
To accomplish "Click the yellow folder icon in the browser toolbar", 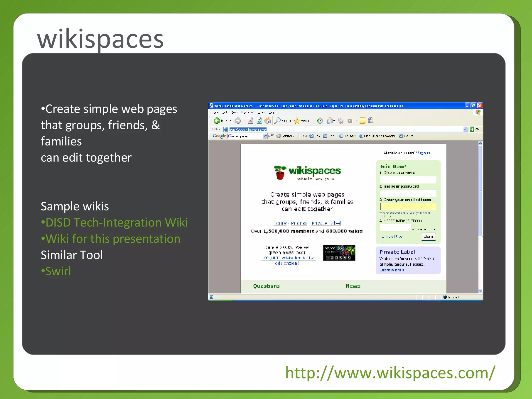I will pos(362,121).
